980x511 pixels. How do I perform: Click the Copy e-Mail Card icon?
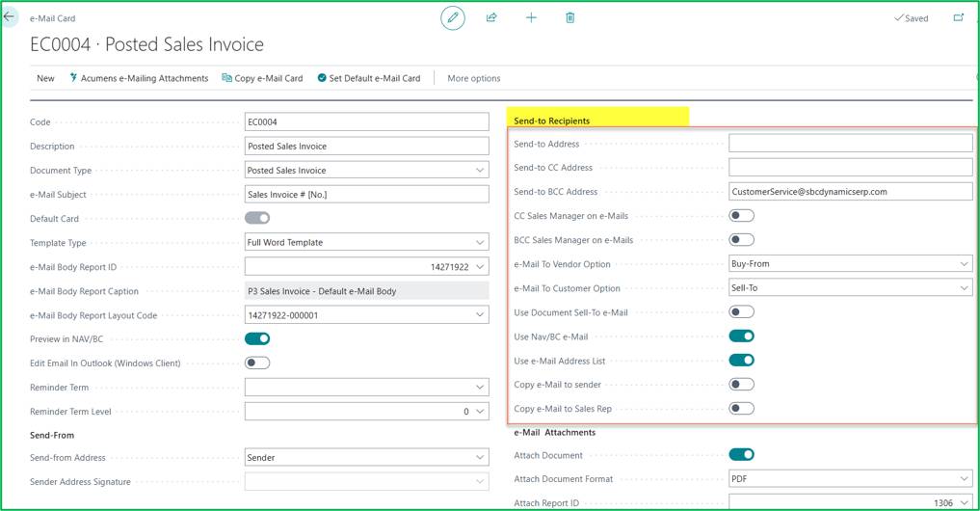coord(226,77)
